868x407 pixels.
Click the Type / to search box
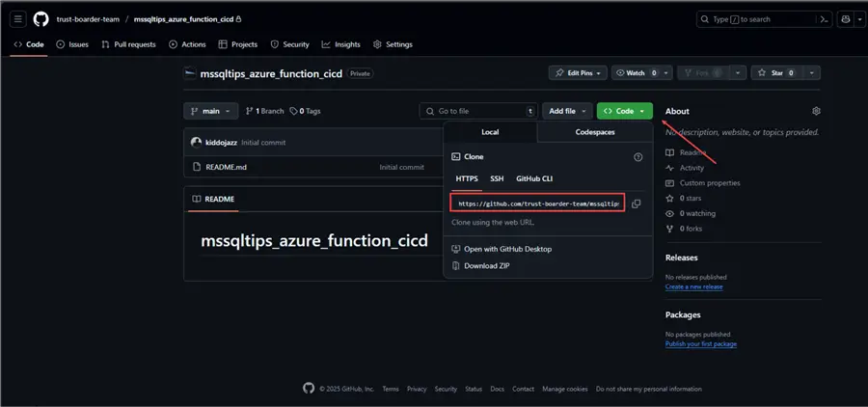click(757, 19)
